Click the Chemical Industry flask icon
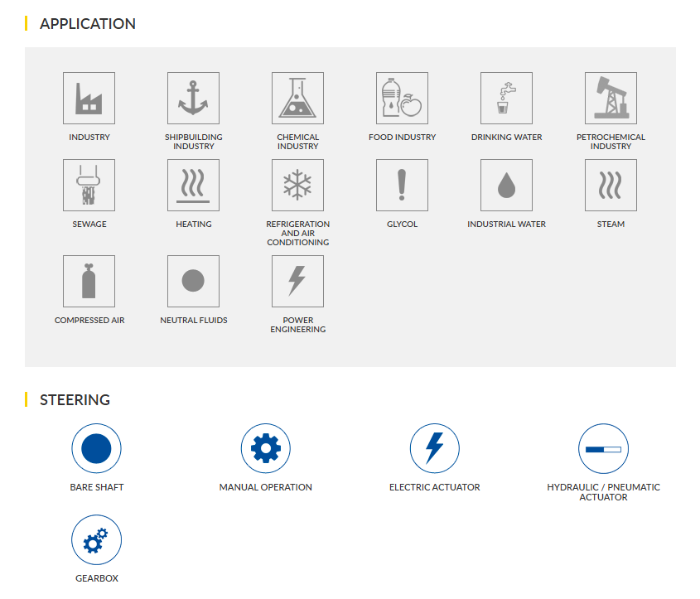The image size is (700, 599). 297,98
